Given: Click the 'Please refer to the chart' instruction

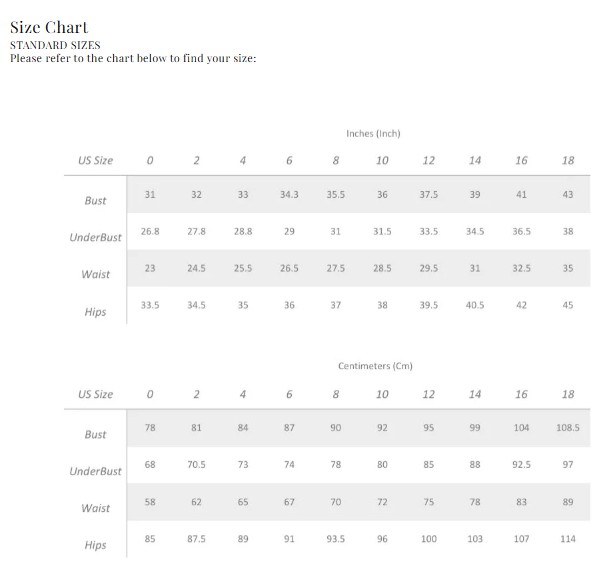Looking at the screenshot, I should tap(133, 58).
